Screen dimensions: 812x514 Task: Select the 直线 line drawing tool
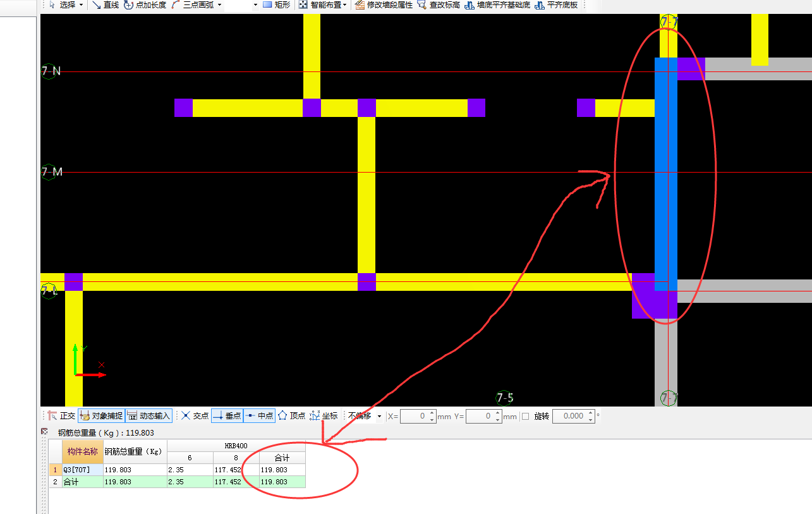tap(106, 4)
